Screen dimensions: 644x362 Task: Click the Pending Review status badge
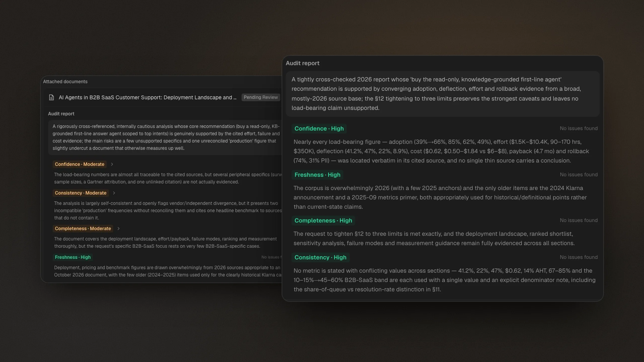261,97
